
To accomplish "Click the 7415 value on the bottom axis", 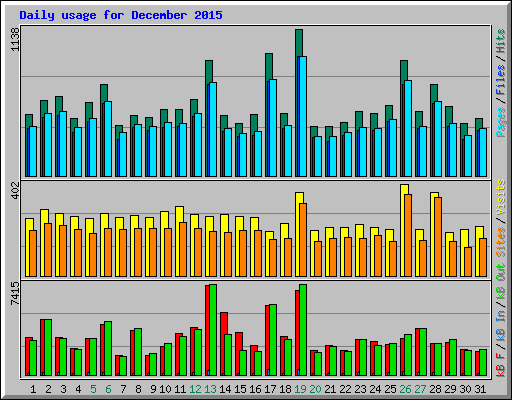I will tap(15, 293).
